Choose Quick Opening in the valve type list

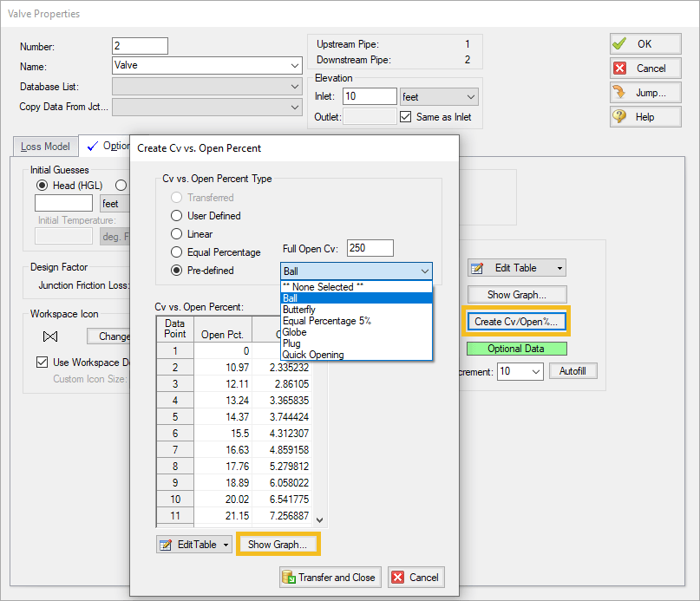pos(357,355)
